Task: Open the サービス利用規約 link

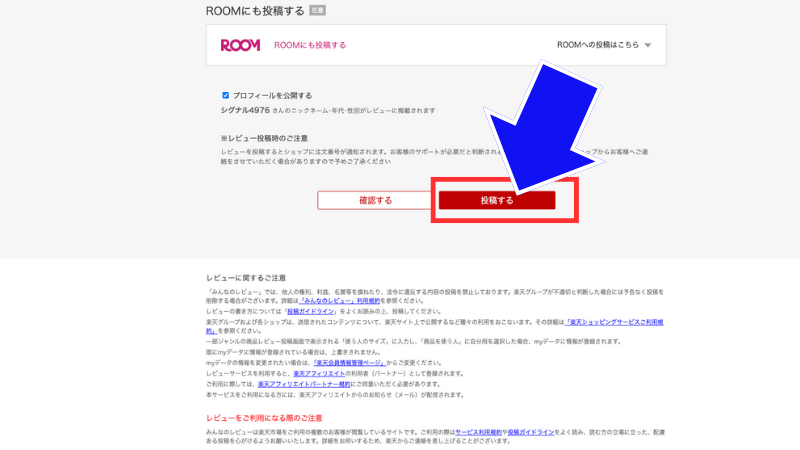Action: tap(478, 432)
